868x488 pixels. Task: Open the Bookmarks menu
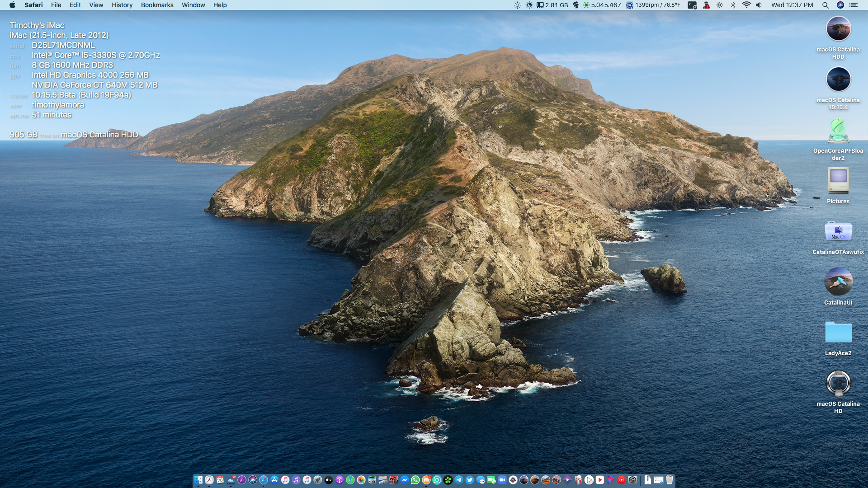click(x=157, y=5)
